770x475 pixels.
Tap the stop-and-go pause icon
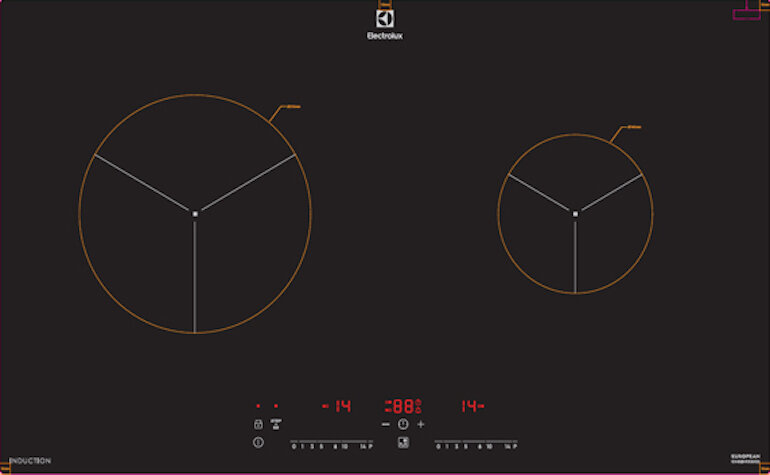275,424
